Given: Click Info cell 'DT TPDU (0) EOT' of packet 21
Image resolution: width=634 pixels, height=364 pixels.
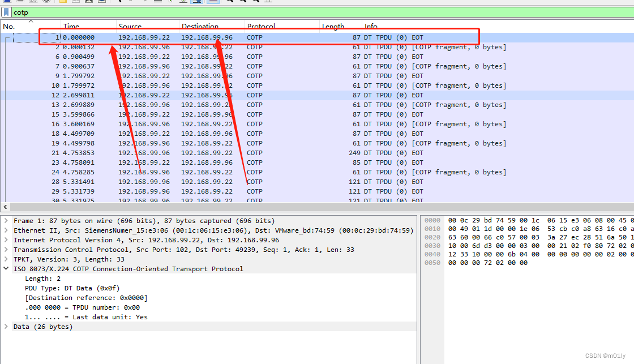Looking at the screenshot, I should (393, 153).
